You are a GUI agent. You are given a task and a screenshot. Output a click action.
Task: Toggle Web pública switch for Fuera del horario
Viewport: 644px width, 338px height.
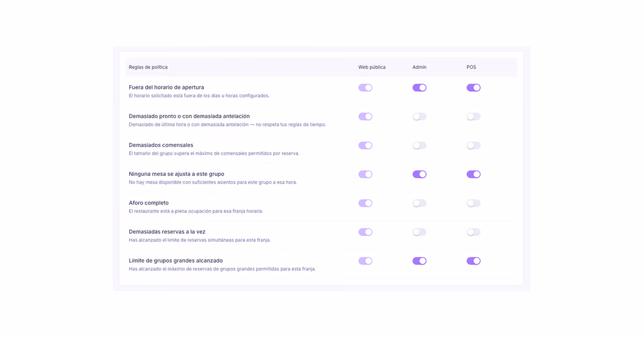365,87
